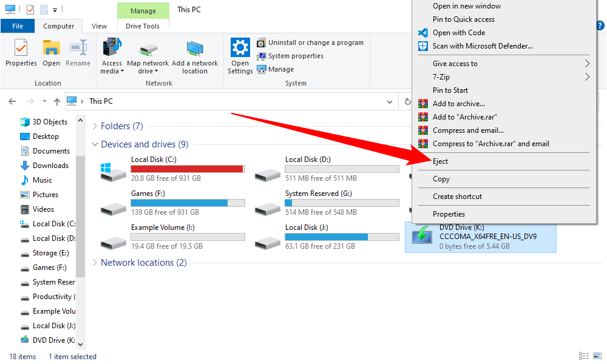This screenshot has height=364, width=607.
Task: Open Videos in navigation pane
Action: tap(37, 209)
